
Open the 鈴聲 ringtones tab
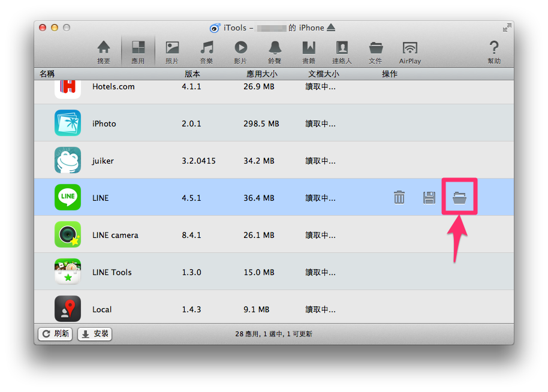tap(275, 52)
